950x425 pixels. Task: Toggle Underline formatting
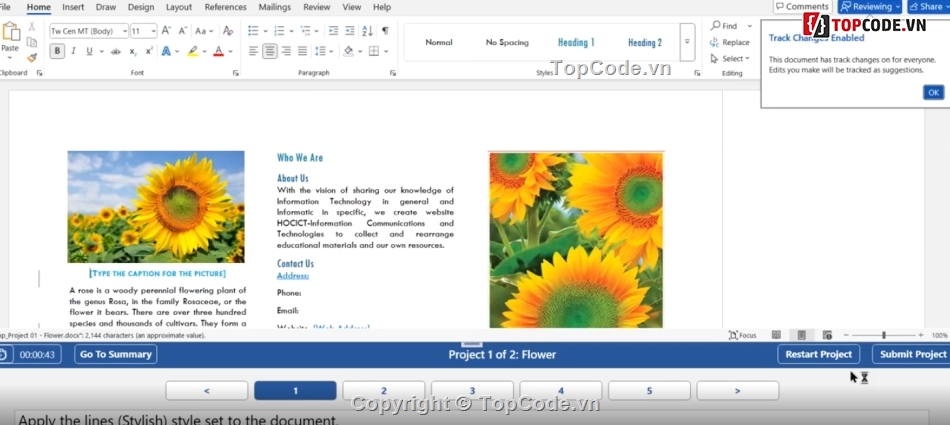[89, 52]
